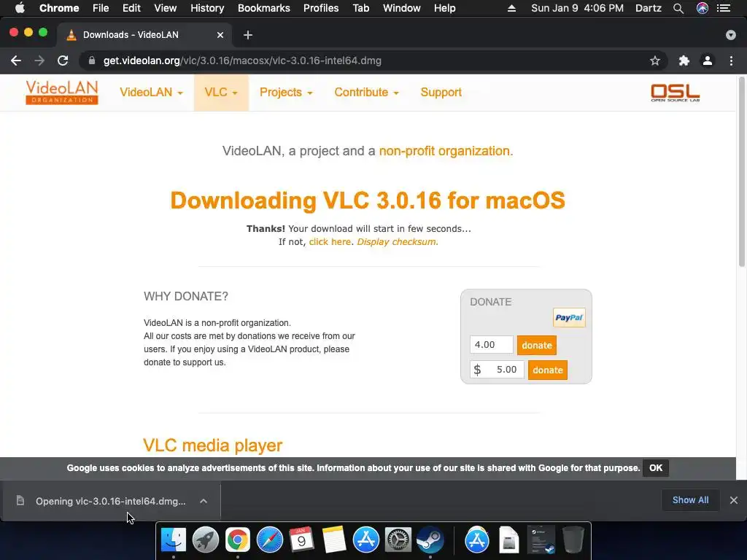The image size is (747, 560).
Task: Click the Dartz user name in menu bar
Action: [649, 8]
